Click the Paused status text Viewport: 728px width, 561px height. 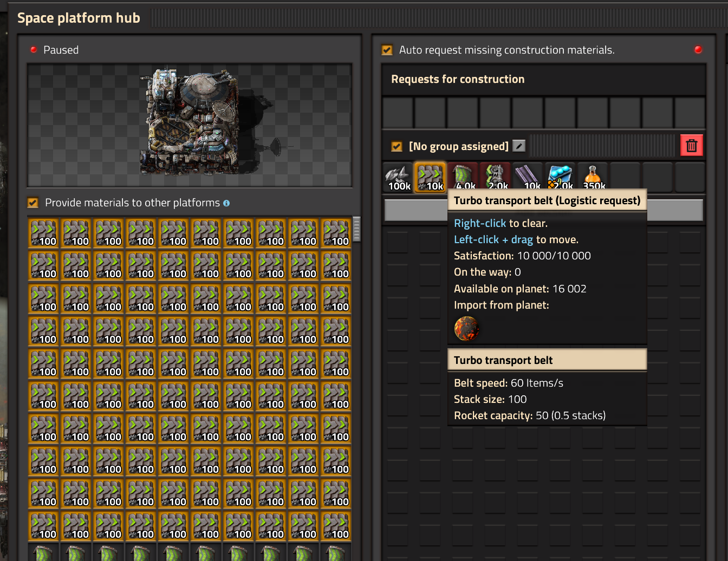(61, 50)
